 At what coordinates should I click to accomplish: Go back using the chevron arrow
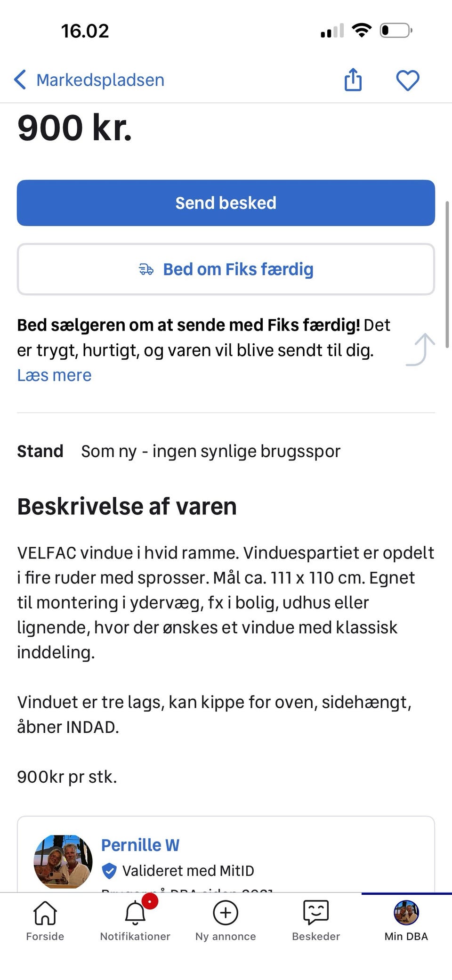pos(20,80)
